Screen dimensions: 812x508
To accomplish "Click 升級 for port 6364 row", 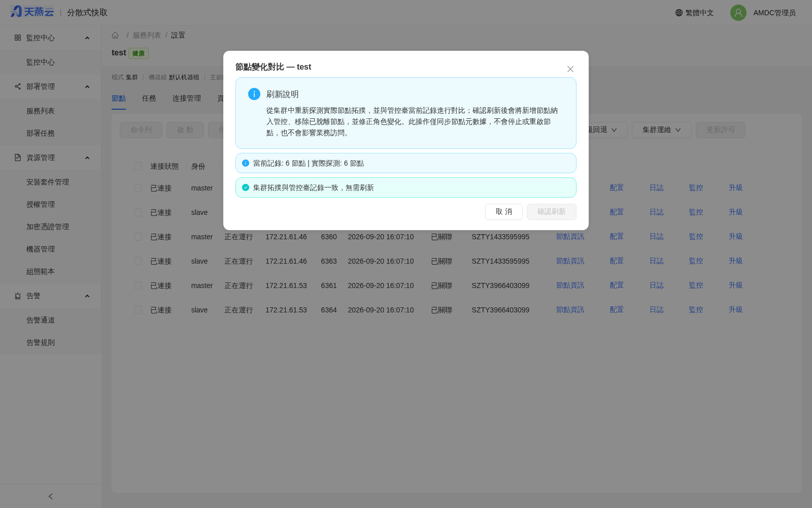I will [x=736, y=310].
